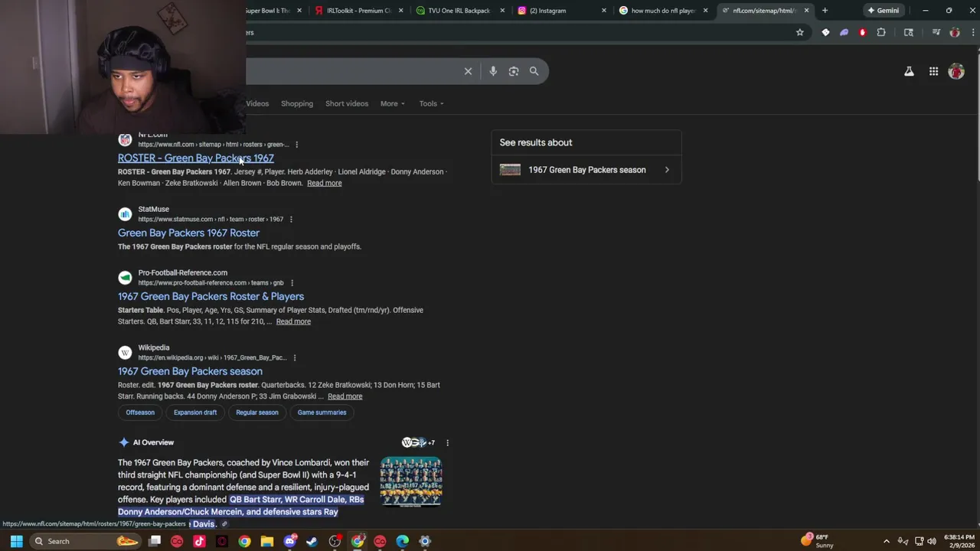Click Read more on the NFL.com result
Viewport: 980px width, 551px height.
tap(325, 183)
